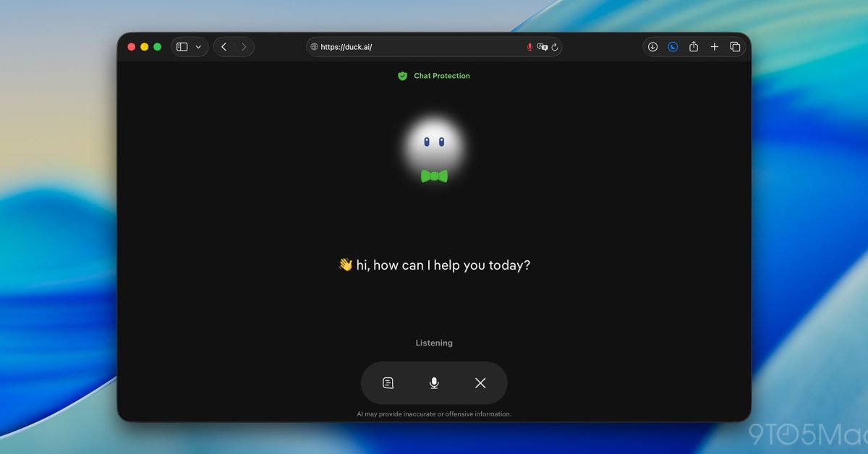
Task: Open the back navigation history
Action: coord(224,46)
